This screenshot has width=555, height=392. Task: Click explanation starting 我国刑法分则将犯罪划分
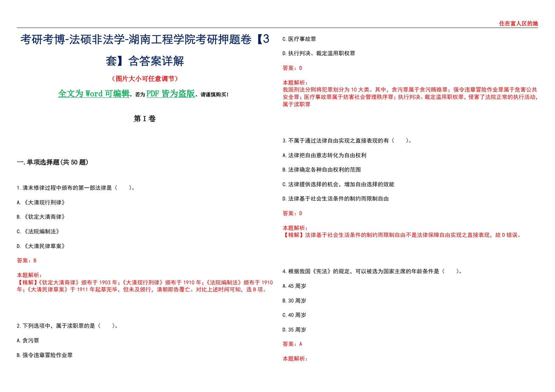coord(410,97)
